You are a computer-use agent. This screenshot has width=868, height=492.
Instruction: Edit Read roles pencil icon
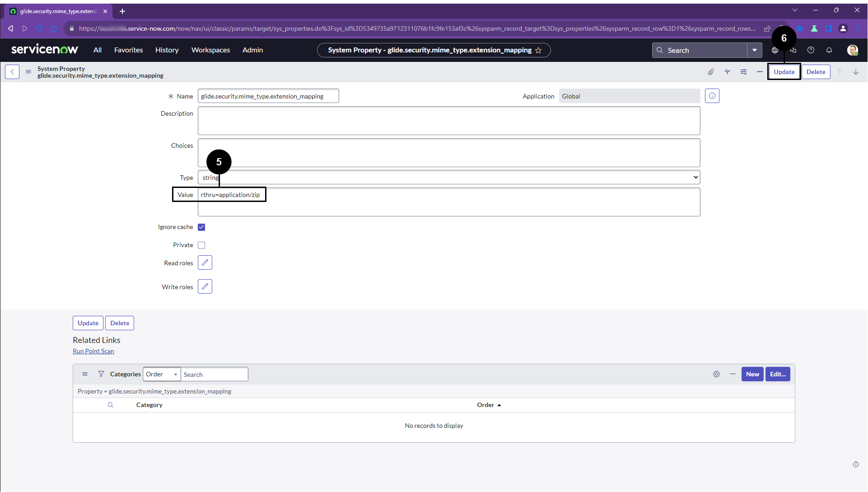[x=205, y=262]
